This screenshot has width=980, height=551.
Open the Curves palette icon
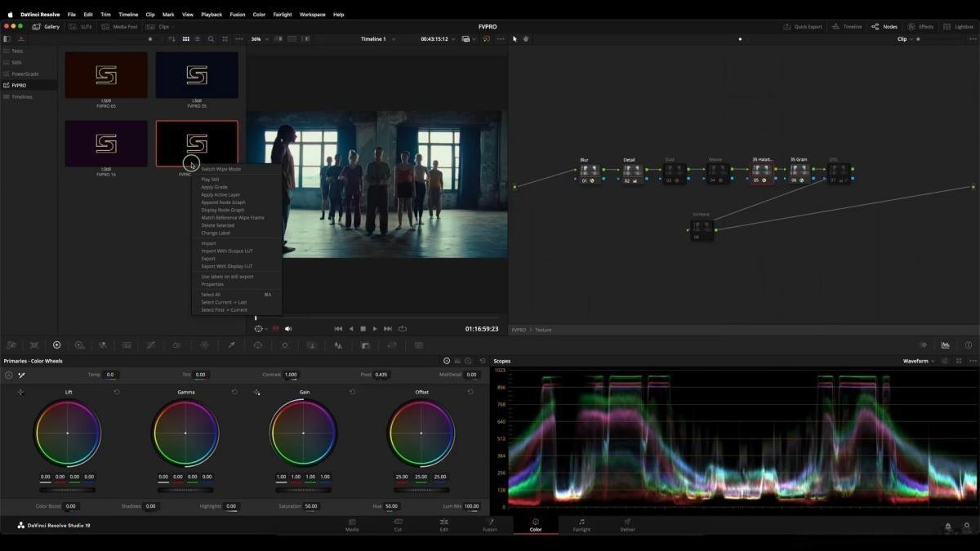click(150, 345)
